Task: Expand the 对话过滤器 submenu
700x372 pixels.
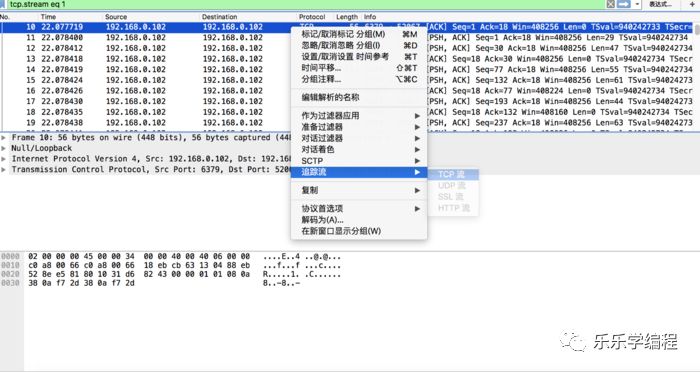Action: (x=359, y=138)
